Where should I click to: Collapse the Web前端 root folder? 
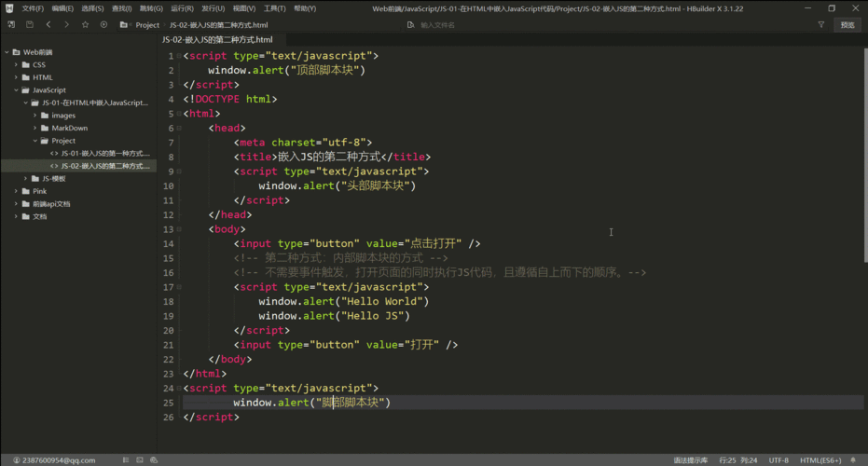pyautogui.click(x=7, y=52)
